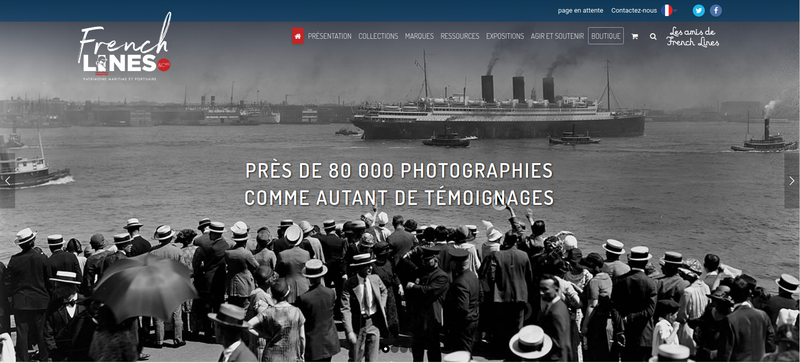Open the Contactez-nous link
This screenshot has width=800, height=363.
click(634, 10)
